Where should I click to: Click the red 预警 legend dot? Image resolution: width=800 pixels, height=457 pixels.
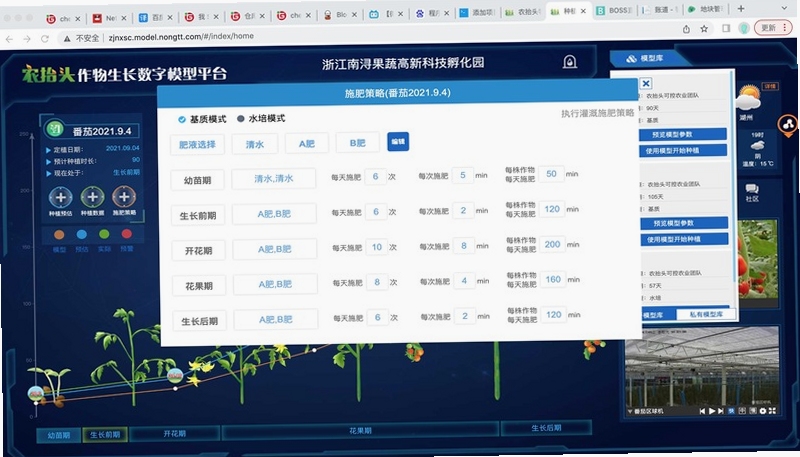(x=127, y=234)
